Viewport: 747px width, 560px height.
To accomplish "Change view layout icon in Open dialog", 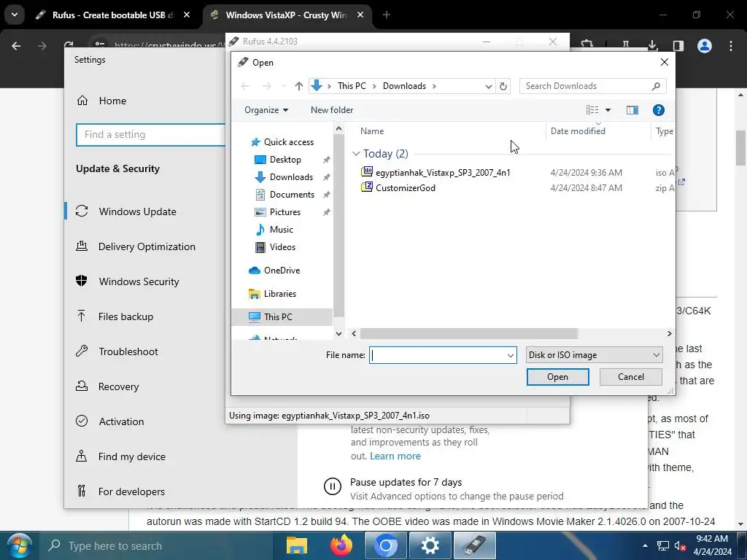I will coord(592,110).
